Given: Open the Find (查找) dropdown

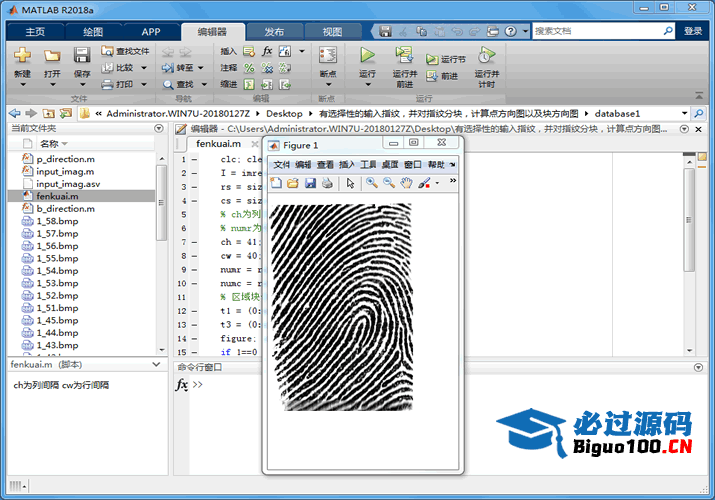Looking at the screenshot, I should pos(204,84).
